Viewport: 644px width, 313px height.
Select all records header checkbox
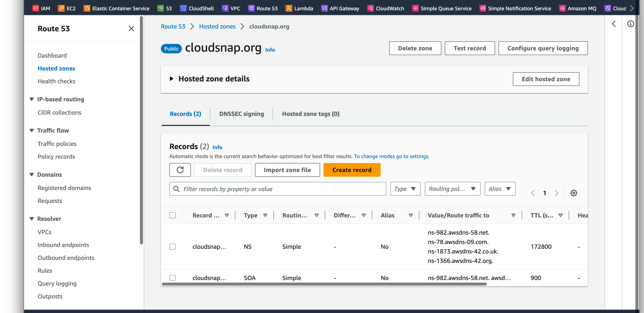tap(172, 215)
